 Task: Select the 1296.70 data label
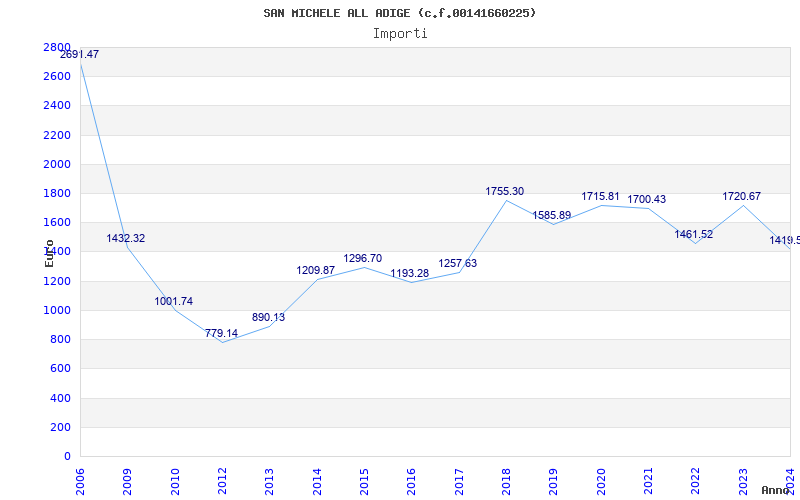coord(363,258)
